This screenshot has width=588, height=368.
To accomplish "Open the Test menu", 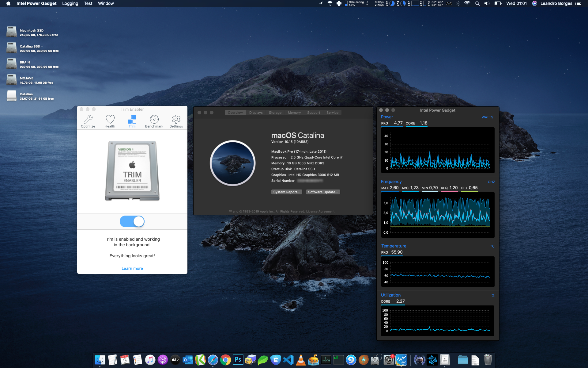I will pyautogui.click(x=88, y=3).
